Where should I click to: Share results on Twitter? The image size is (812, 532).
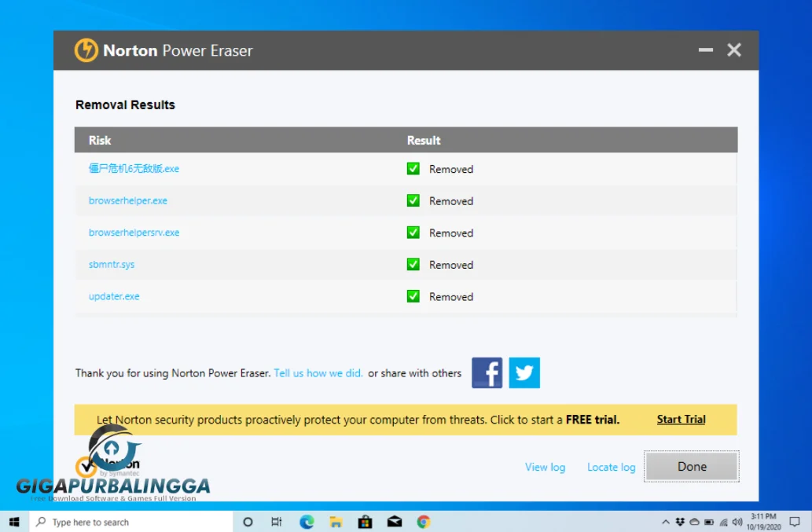tap(524, 372)
